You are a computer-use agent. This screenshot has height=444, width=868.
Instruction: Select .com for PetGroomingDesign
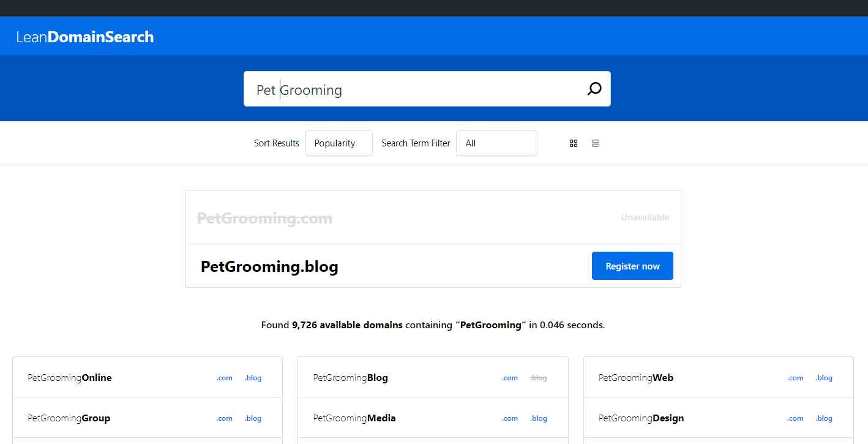[x=795, y=418]
